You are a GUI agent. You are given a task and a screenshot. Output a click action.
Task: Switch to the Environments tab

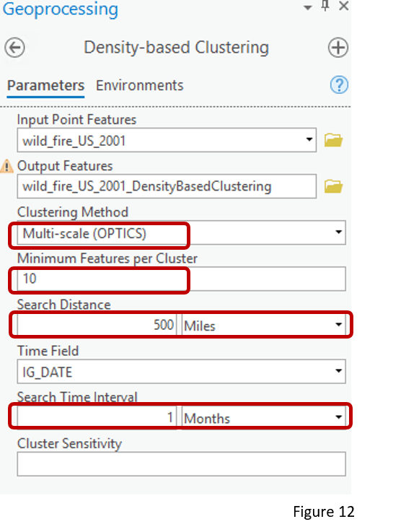tap(140, 85)
